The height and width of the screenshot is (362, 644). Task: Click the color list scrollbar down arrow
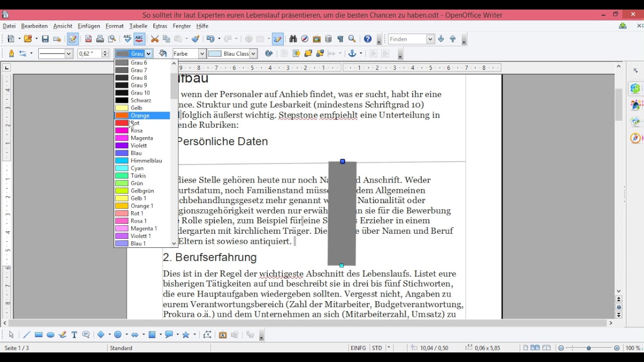pyautogui.click(x=174, y=243)
